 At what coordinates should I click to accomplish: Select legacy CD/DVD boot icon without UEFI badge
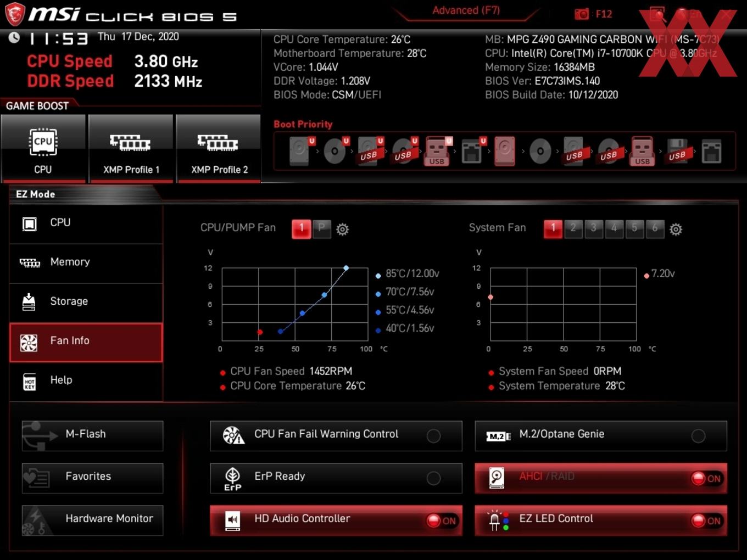point(540,151)
